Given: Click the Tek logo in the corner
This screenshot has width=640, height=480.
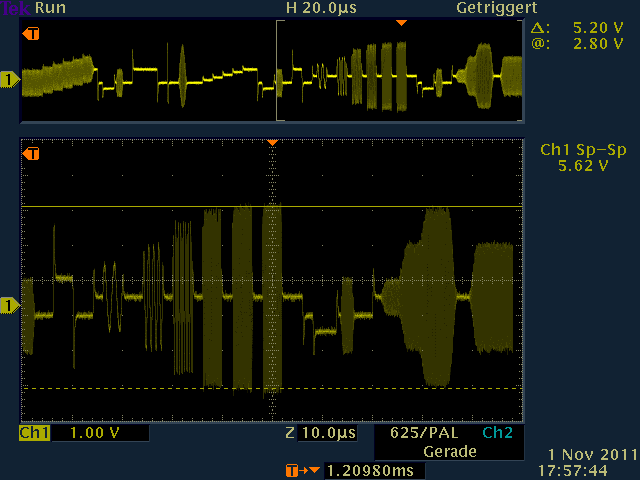Looking at the screenshot, I should 10,7.
